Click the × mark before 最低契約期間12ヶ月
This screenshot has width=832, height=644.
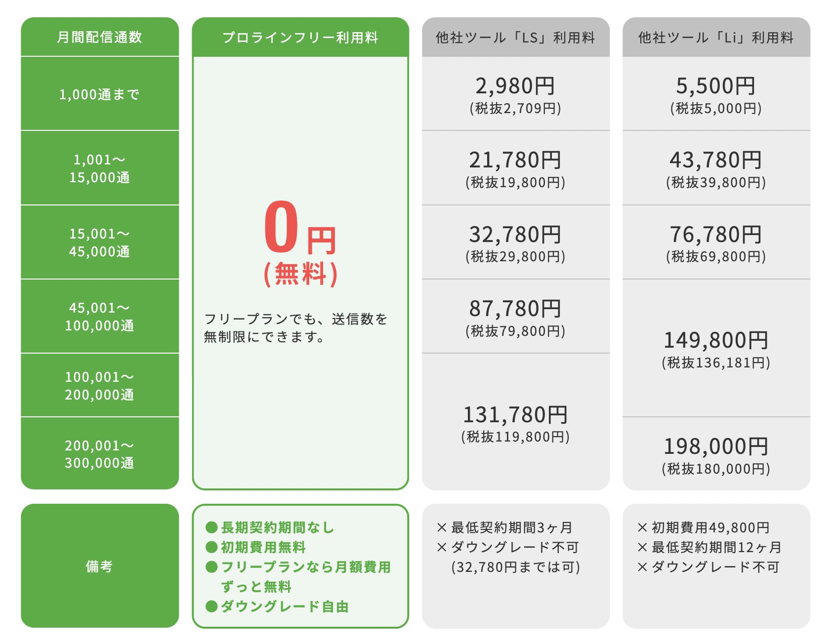(x=642, y=547)
